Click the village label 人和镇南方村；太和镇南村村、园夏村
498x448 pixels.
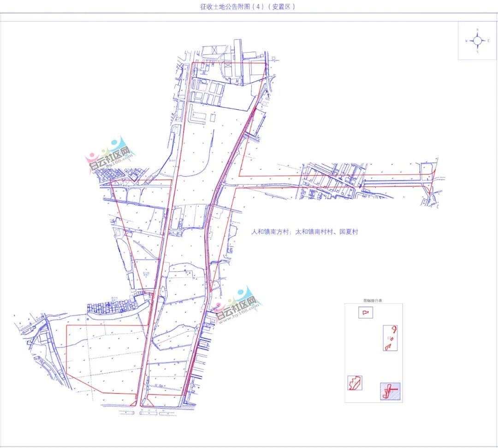pyautogui.click(x=305, y=232)
